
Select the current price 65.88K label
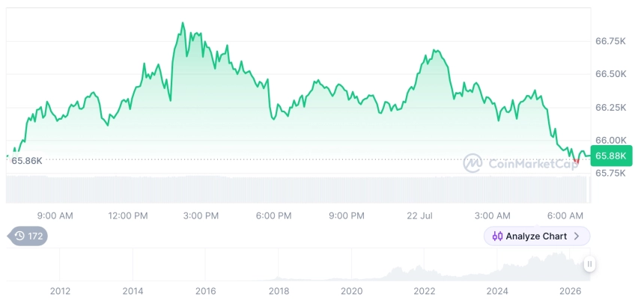(611, 156)
